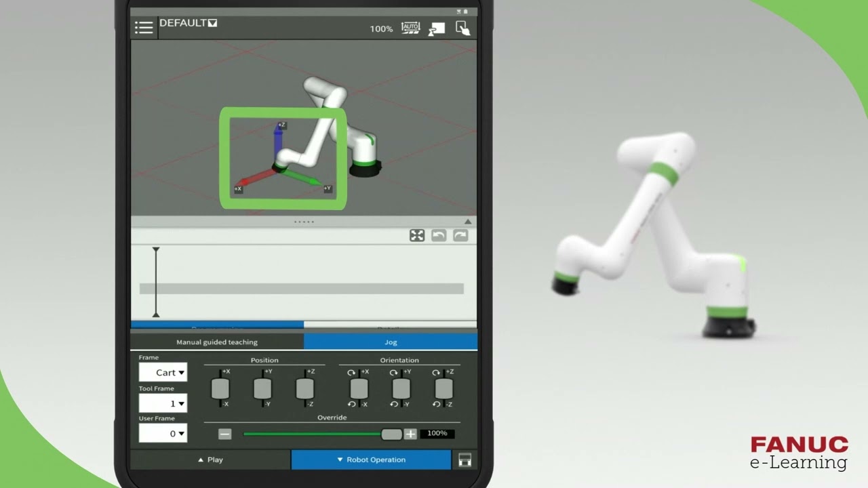Click the +Z axis label in 3D view
The image size is (868, 488).
[x=281, y=125]
